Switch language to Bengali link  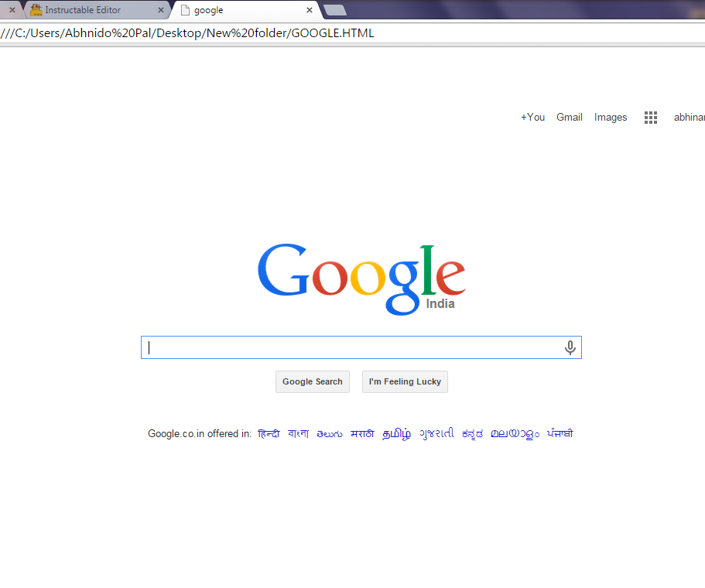299,434
